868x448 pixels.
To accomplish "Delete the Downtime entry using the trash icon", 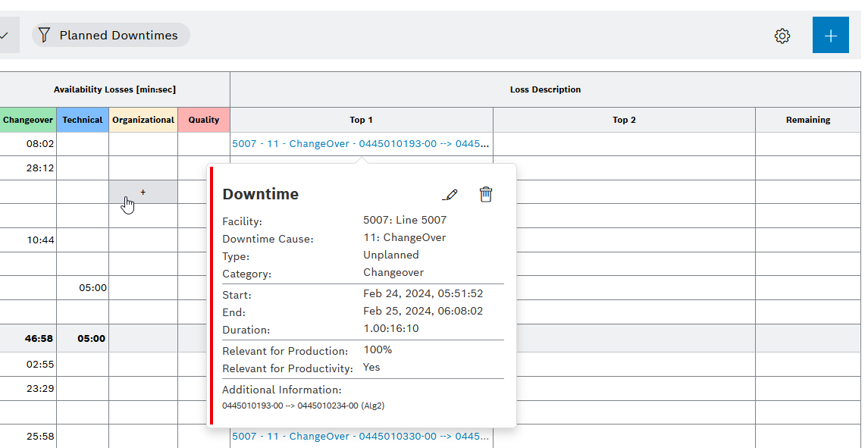I will coord(486,194).
